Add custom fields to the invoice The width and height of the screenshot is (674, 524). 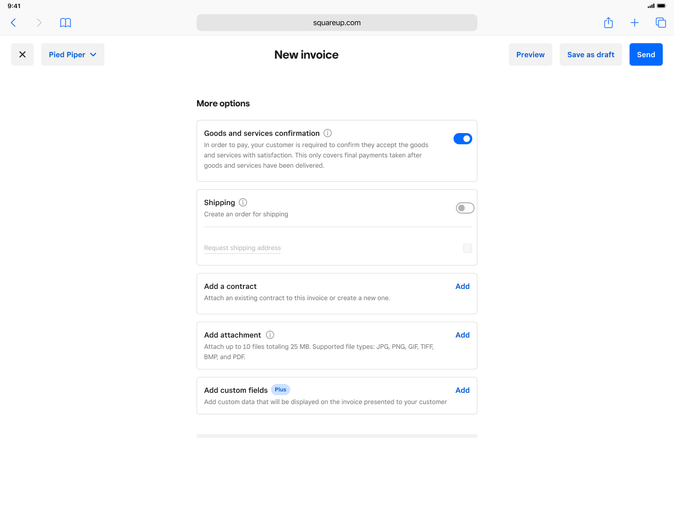coord(462,390)
